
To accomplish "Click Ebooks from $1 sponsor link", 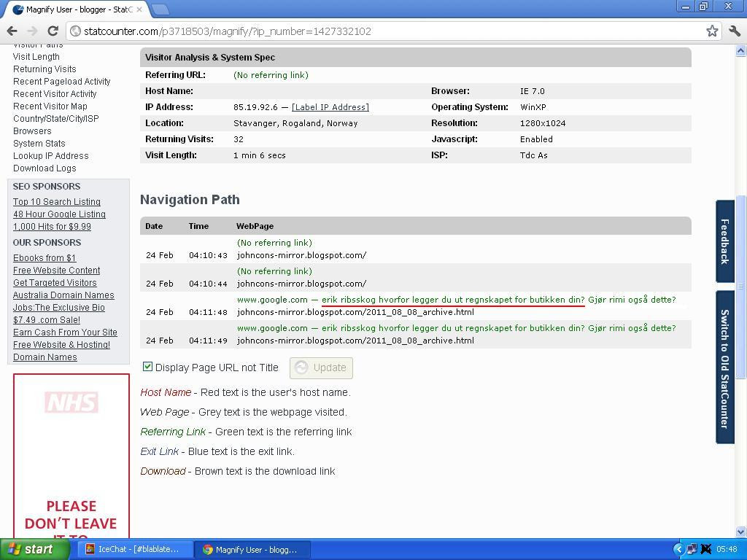I will pyautogui.click(x=44, y=258).
